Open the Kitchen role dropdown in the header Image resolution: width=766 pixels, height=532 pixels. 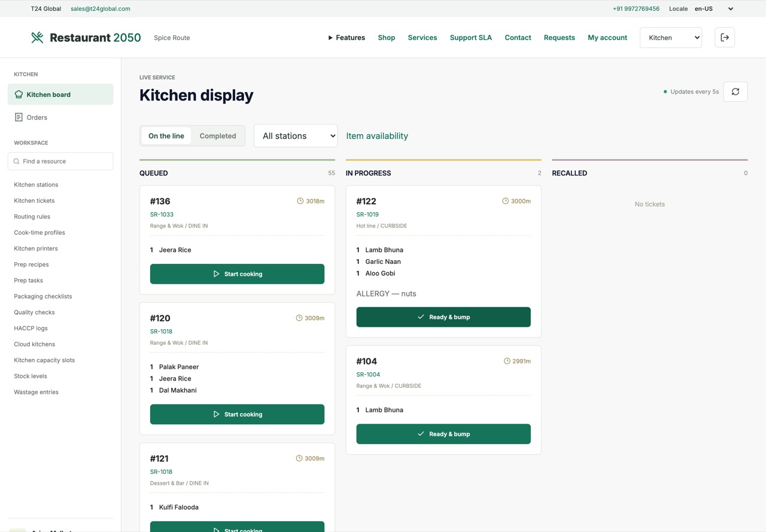pos(671,38)
